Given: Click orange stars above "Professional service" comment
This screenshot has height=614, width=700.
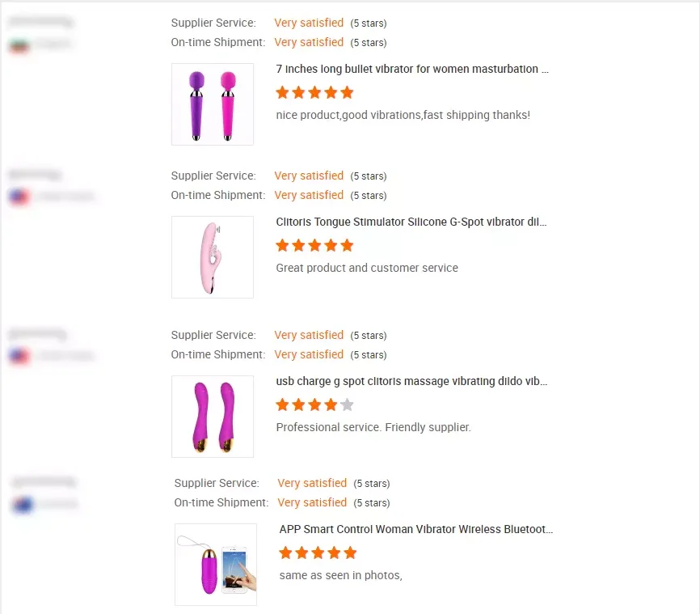Looking at the screenshot, I should click(306, 404).
